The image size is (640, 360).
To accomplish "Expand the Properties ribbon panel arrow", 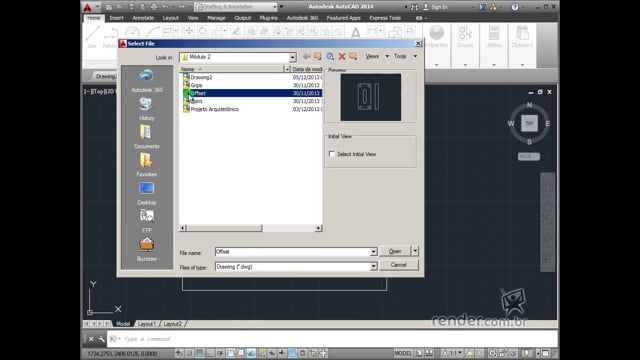I will (x=436, y=65).
